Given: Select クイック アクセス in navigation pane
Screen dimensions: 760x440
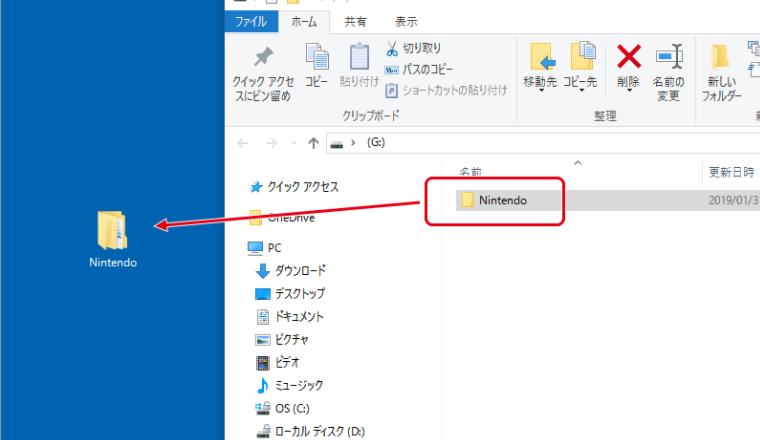Looking at the screenshot, I should click(x=294, y=187).
